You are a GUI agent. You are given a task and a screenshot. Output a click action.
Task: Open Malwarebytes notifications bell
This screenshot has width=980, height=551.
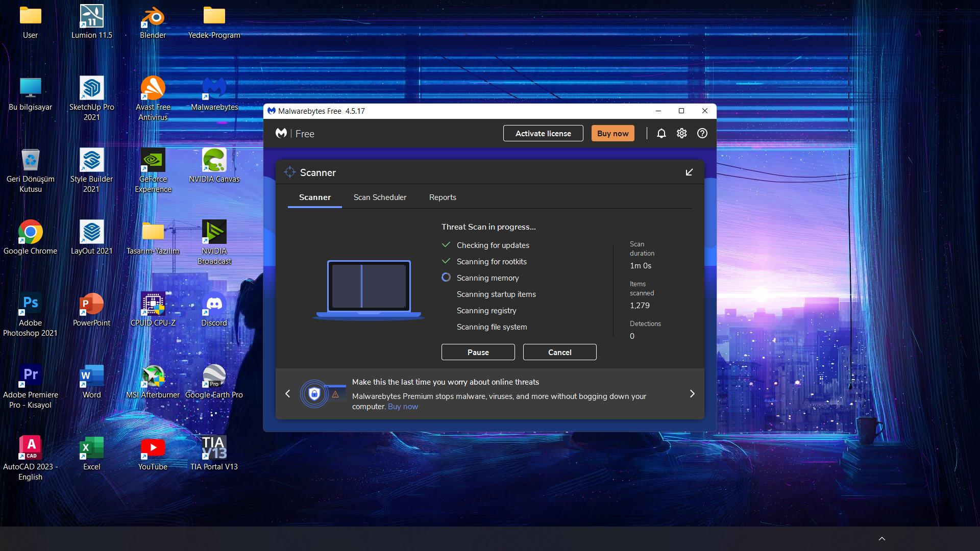pos(661,133)
